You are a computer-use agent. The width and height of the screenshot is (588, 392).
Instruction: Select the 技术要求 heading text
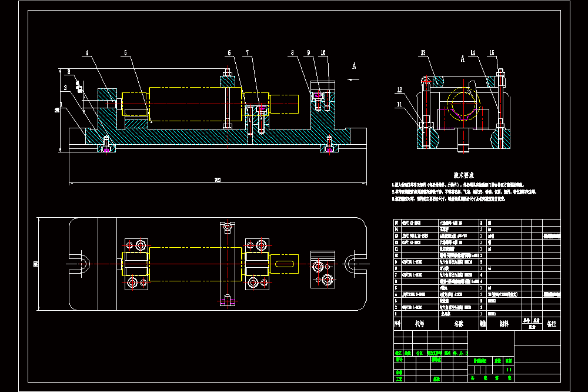[x=464, y=175]
